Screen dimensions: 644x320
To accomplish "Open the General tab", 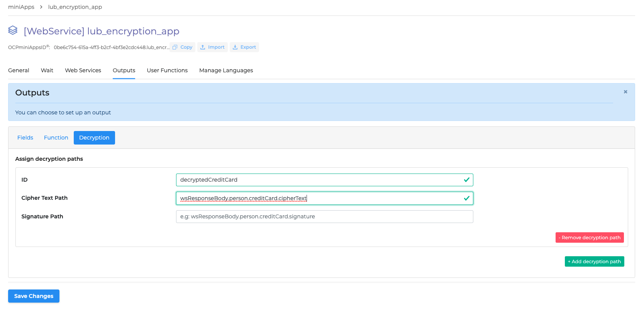I will pos(19,70).
